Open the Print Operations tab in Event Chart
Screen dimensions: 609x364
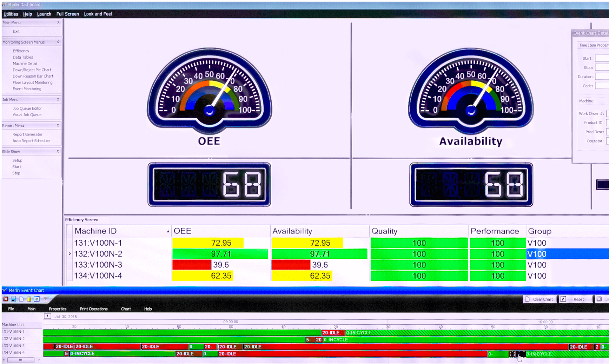[x=93, y=309]
